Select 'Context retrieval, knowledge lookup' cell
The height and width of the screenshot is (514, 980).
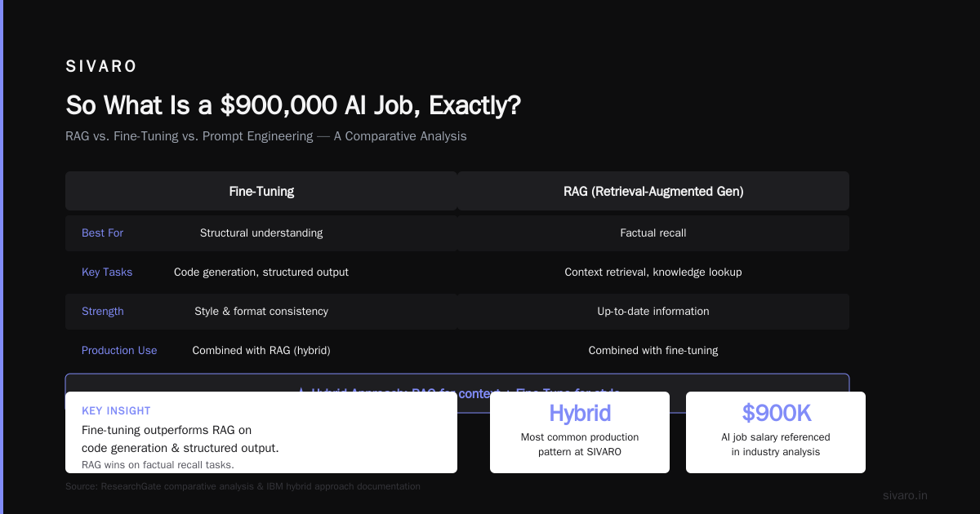tap(653, 272)
